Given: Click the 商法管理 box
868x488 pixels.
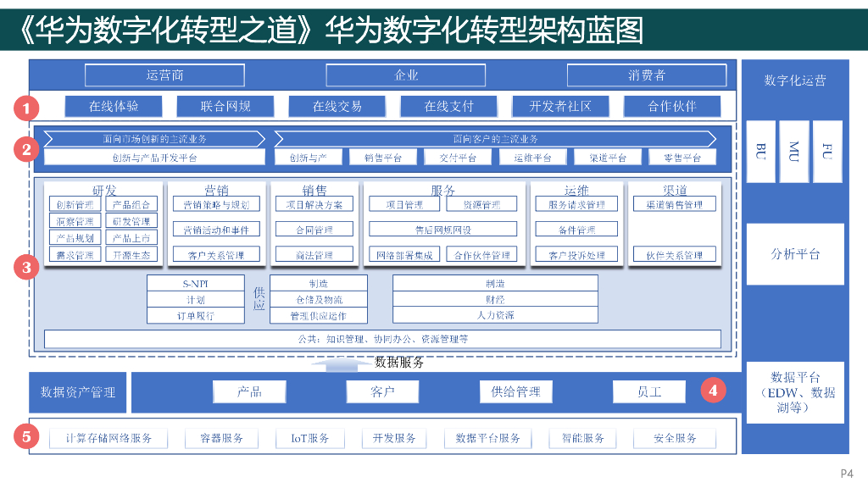Looking at the screenshot, I should coord(314,255).
